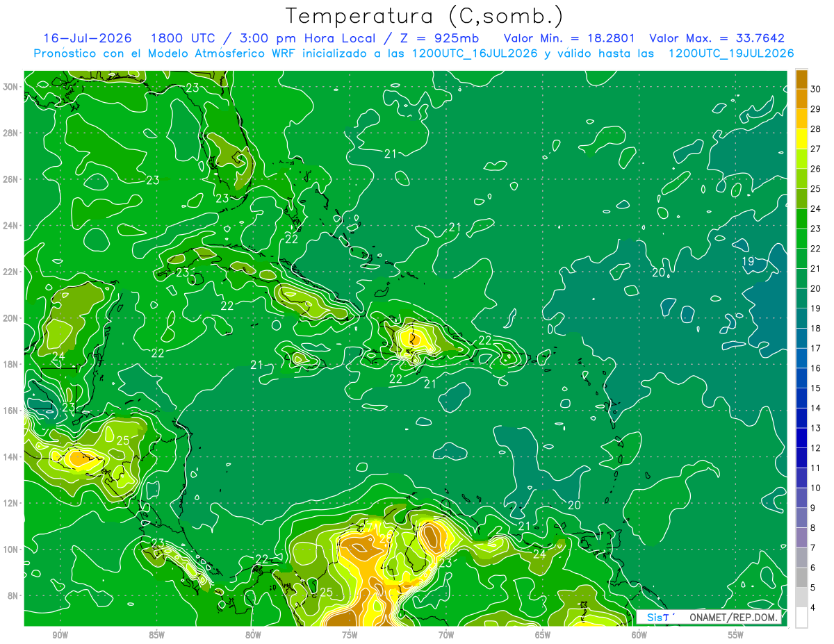834x644 pixels.
Task: Click 'Valor Max. = 33.7642' text
Action: 717,38
